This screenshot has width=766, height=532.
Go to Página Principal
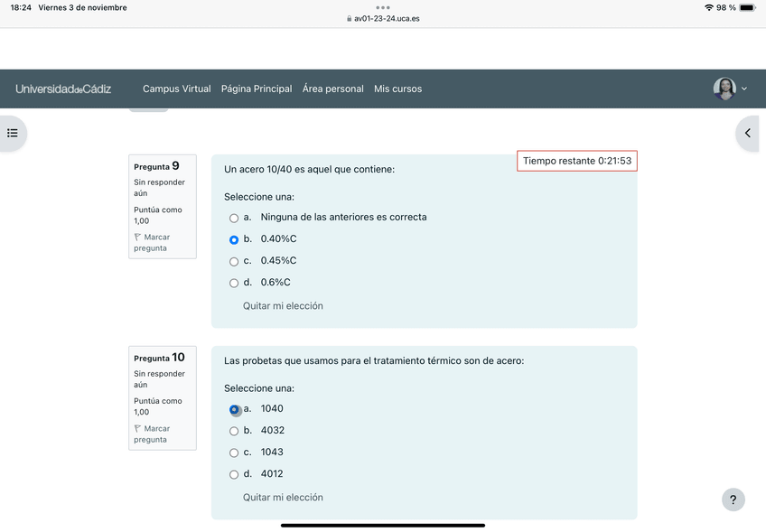(257, 89)
